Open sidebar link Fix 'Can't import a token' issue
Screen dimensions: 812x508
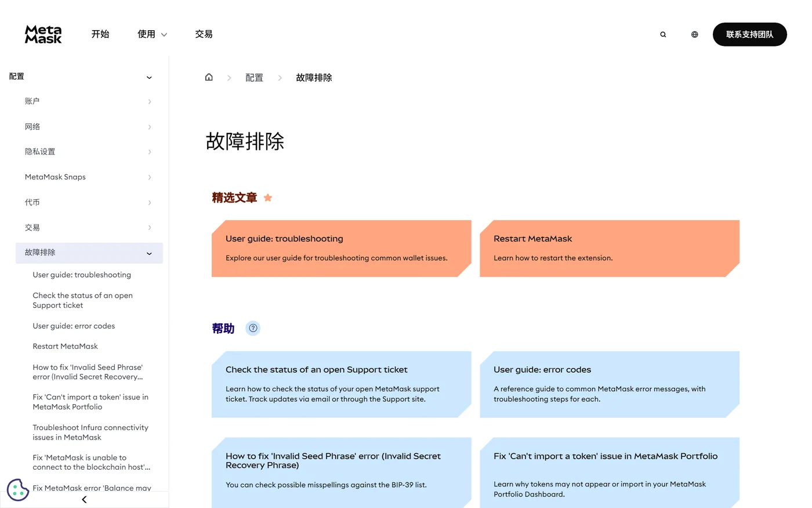point(90,402)
